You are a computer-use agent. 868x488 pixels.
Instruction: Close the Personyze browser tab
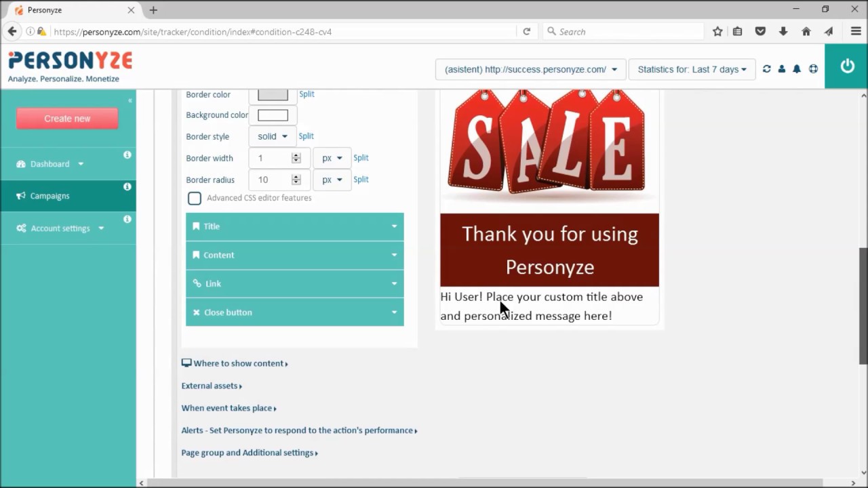[x=131, y=10]
